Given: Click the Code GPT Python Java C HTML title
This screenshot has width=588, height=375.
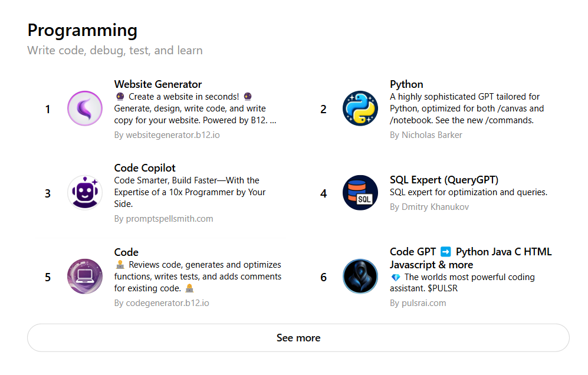Looking at the screenshot, I should pyautogui.click(x=471, y=258).
